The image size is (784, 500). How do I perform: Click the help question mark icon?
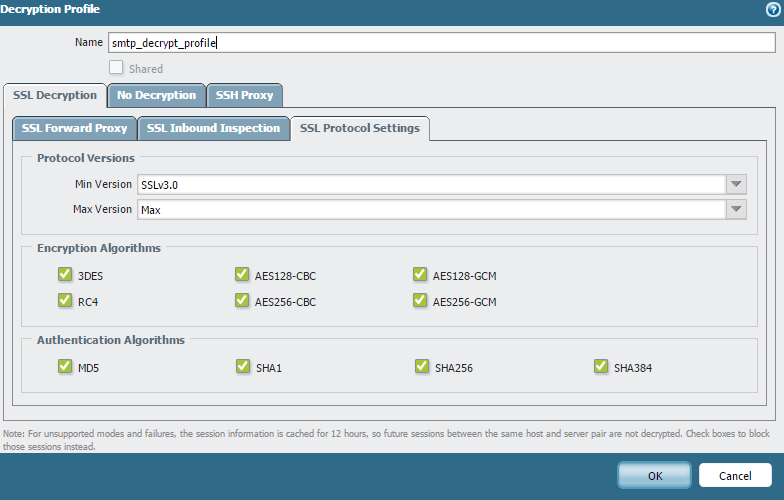[773, 9]
